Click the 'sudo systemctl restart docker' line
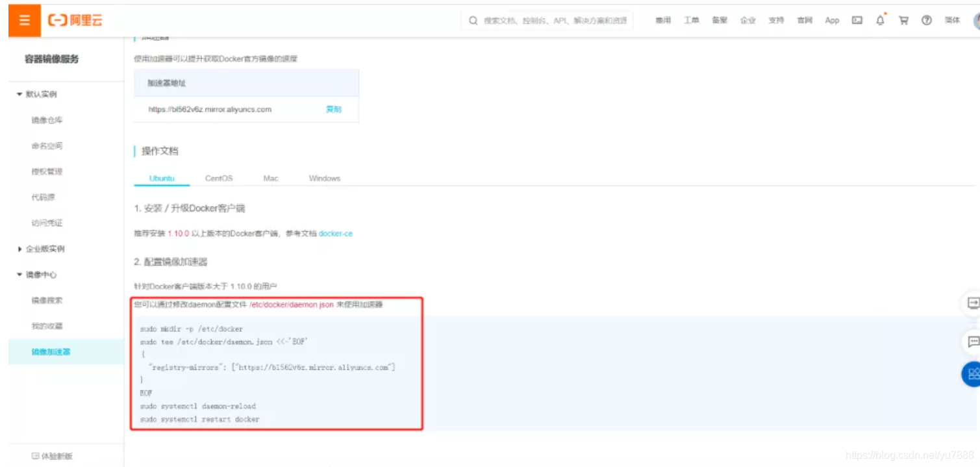Image resolution: width=980 pixels, height=467 pixels. pos(200,420)
